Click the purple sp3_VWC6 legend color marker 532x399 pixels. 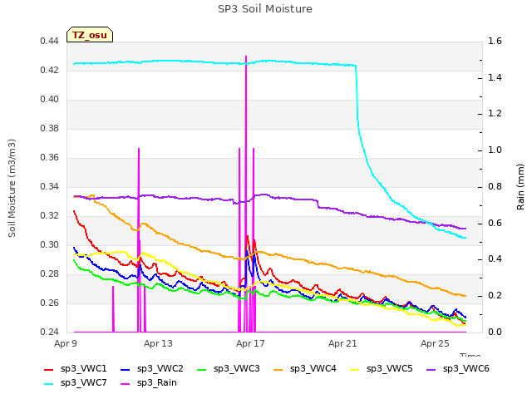pyautogui.click(x=431, y=369)
